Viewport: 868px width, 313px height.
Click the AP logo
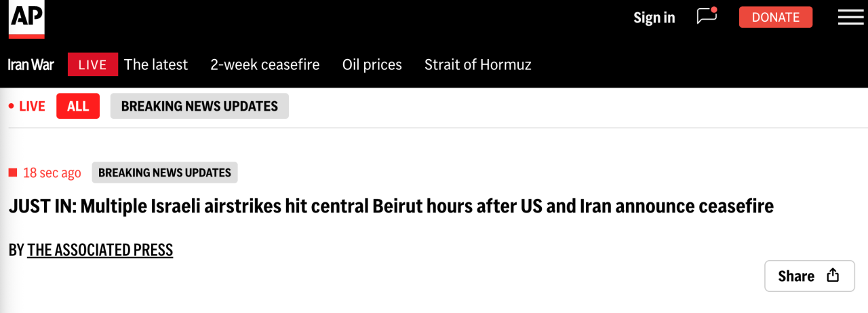(x=26, y=18)
